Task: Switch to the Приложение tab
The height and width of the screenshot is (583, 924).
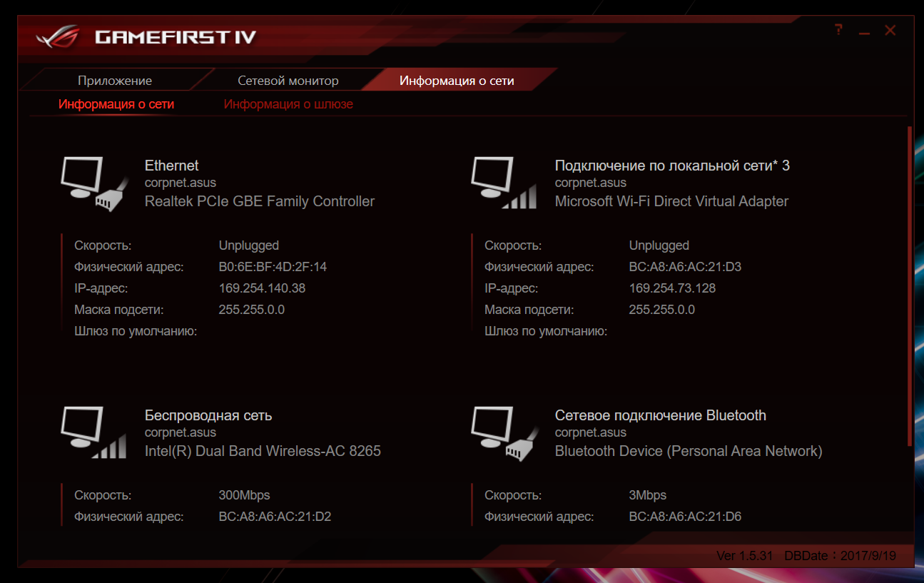Action: click(115, 81)
